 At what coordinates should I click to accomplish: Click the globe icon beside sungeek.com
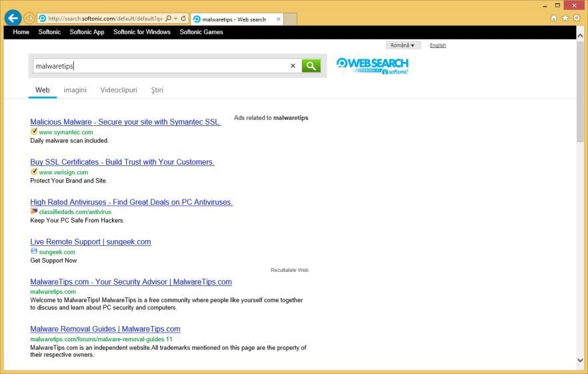coord(34,251)
